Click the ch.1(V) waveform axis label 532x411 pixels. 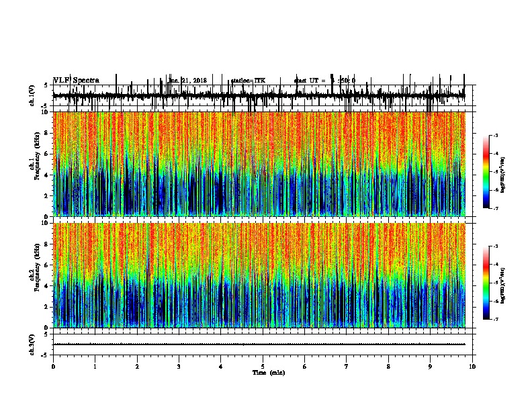tap(32, 95)
